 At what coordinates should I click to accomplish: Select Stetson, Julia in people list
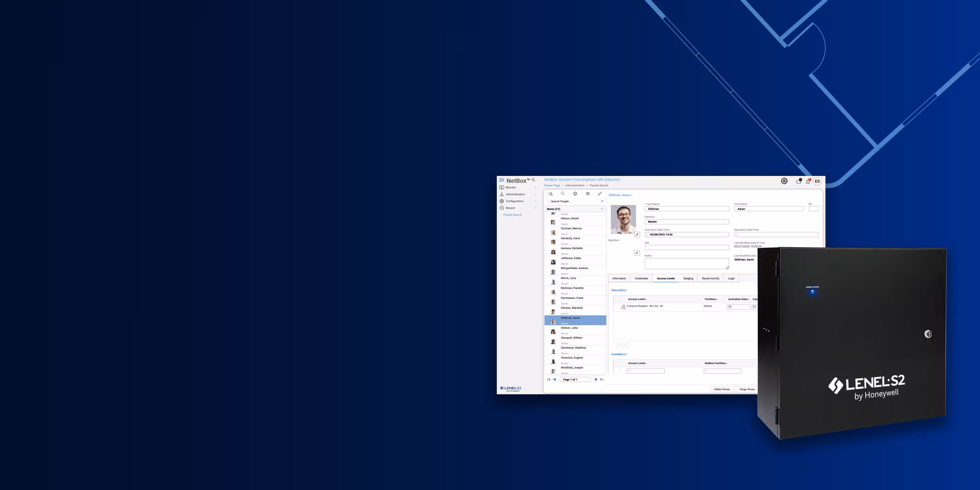[575, 330]
